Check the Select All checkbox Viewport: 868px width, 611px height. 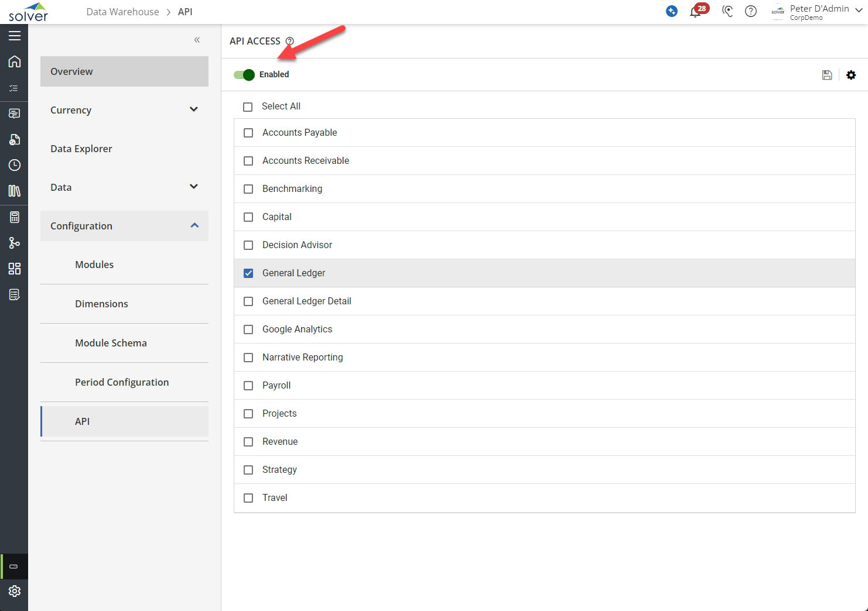tap(248, 107)
